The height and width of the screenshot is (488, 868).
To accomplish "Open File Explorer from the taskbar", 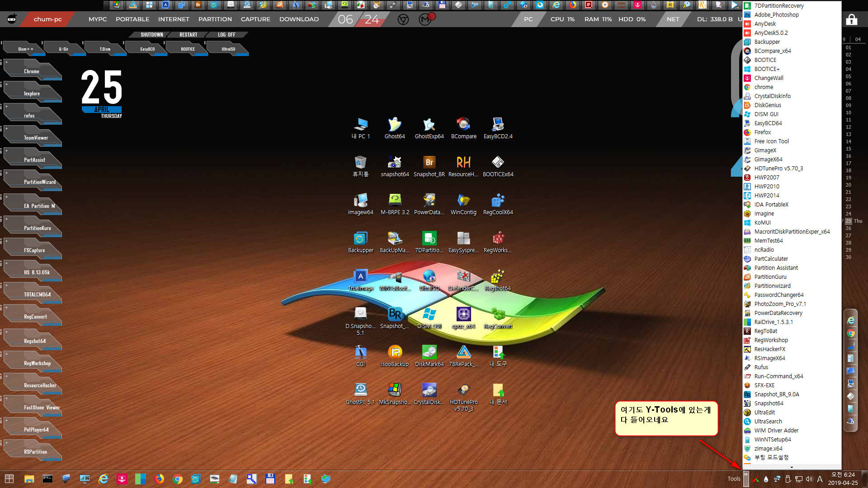I will tap(29, 479).
